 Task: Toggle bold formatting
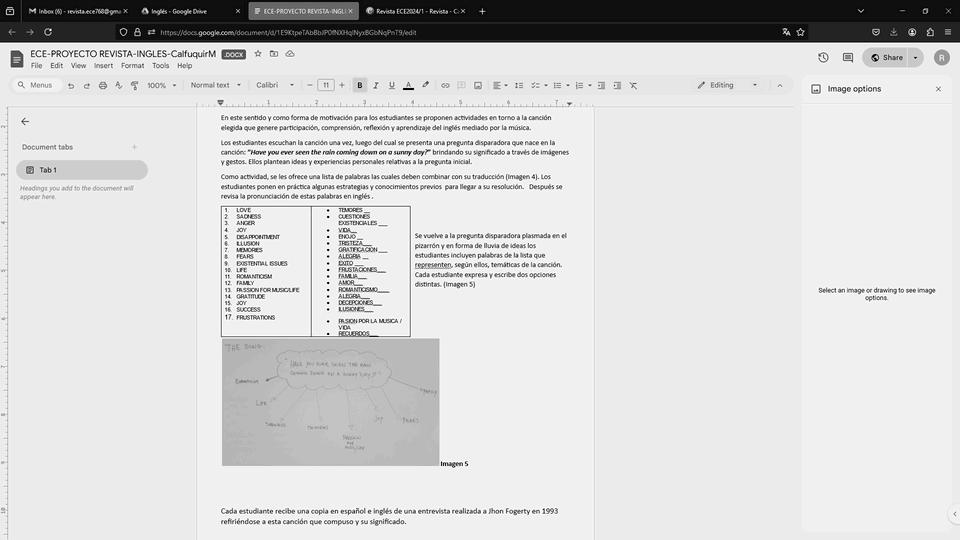tap(360, 85)
